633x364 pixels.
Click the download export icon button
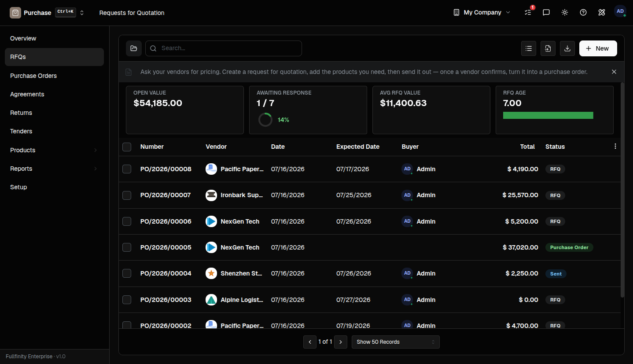tap(567, 48)
